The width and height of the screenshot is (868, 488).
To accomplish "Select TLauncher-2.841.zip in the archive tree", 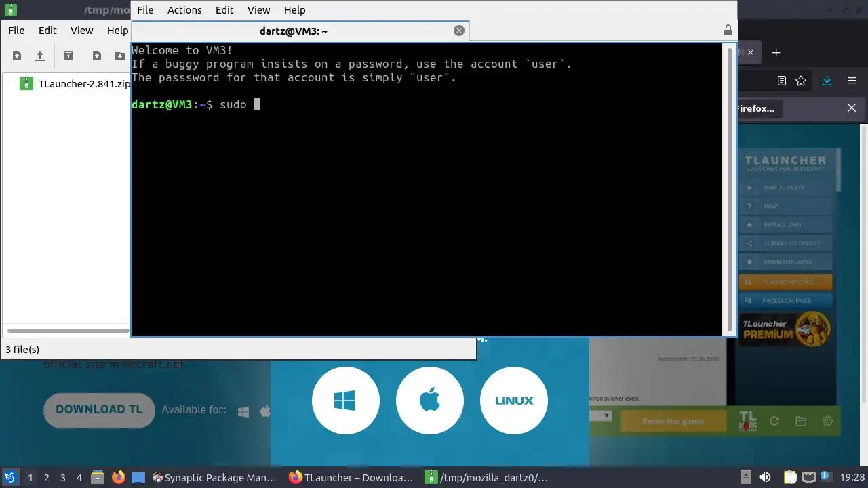I will 84,84.
